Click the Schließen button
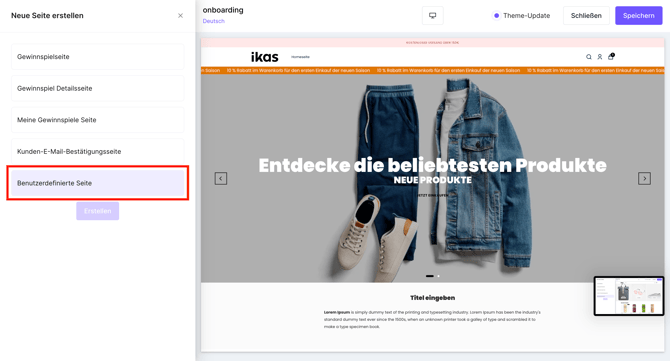 point(586,15)
